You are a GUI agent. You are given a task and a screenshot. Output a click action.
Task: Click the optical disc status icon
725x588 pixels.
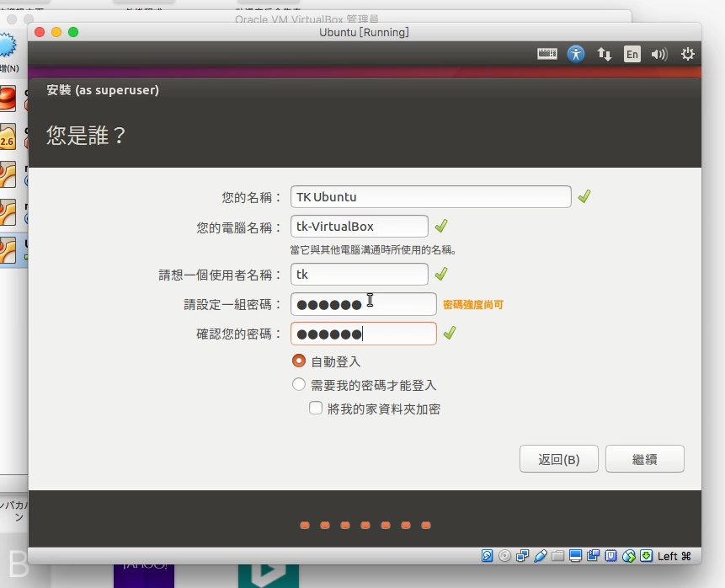[x=504, y=556]
